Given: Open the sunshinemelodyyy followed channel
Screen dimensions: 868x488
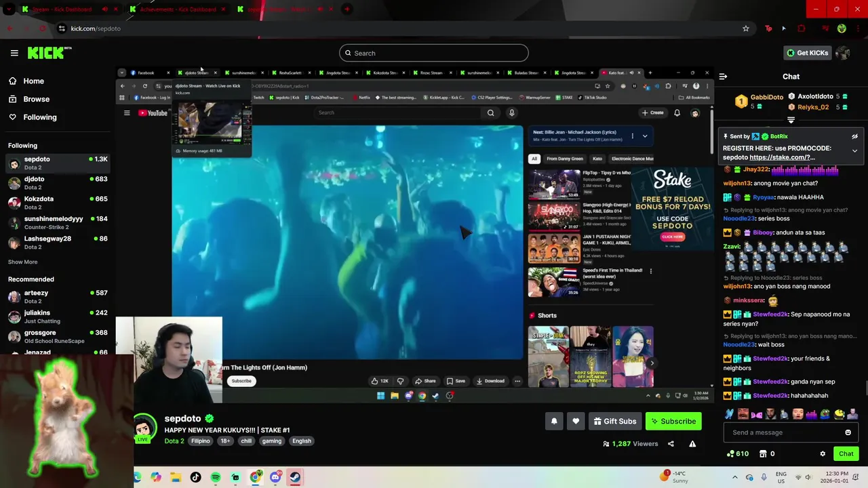Looking at the screenshot, I should tap(58, 222).
